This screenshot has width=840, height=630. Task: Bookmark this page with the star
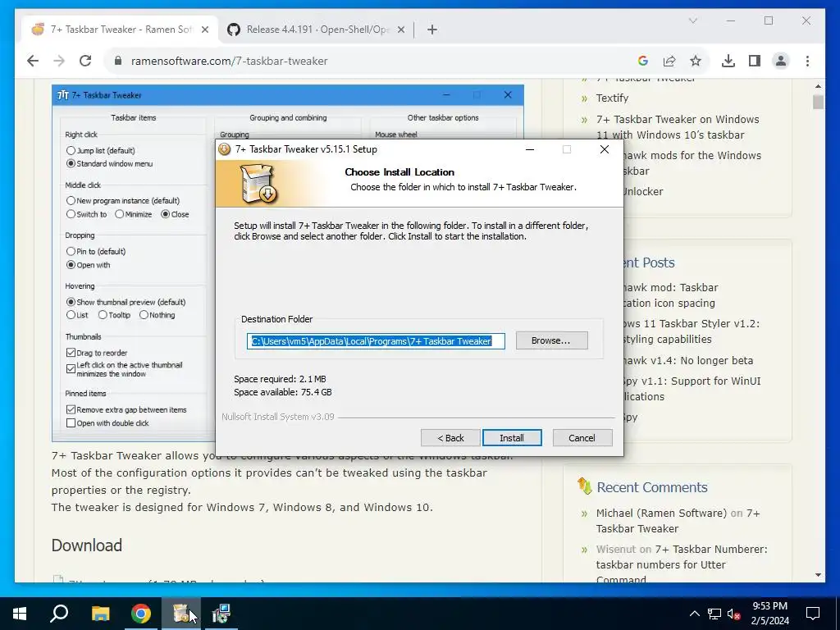696,61
